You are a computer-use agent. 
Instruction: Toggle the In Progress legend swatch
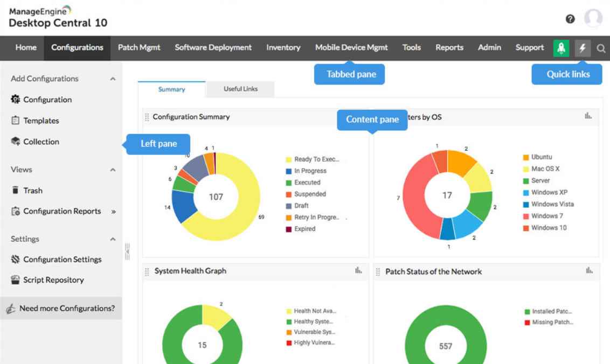(289, 171)
